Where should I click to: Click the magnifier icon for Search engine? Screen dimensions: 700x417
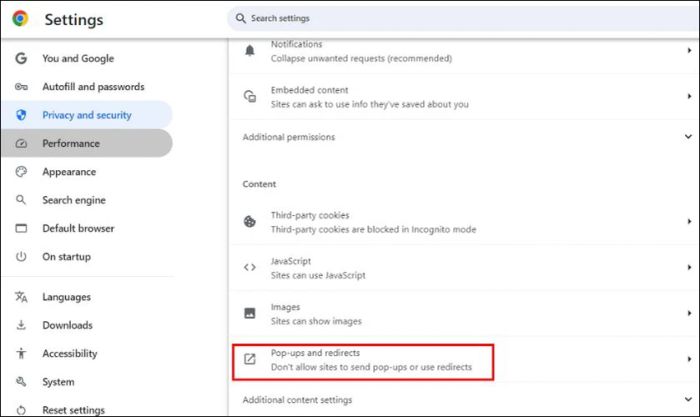coord(21,200)
